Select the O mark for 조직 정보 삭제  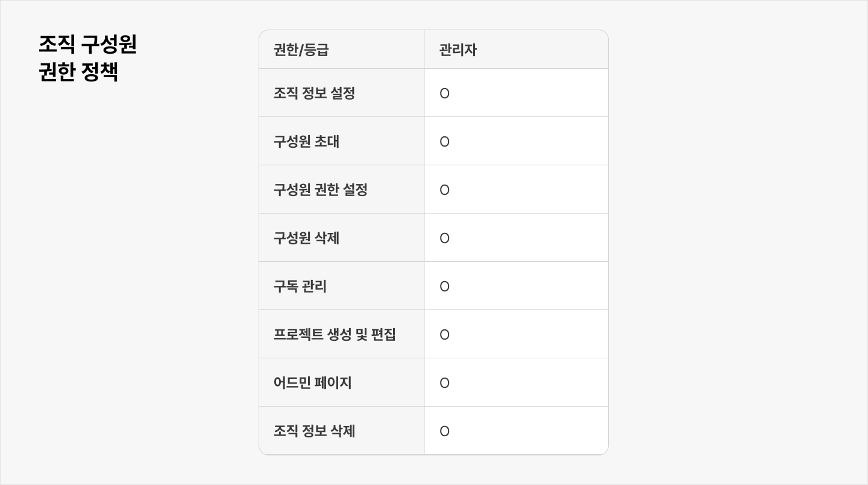[x=444, y=431]
